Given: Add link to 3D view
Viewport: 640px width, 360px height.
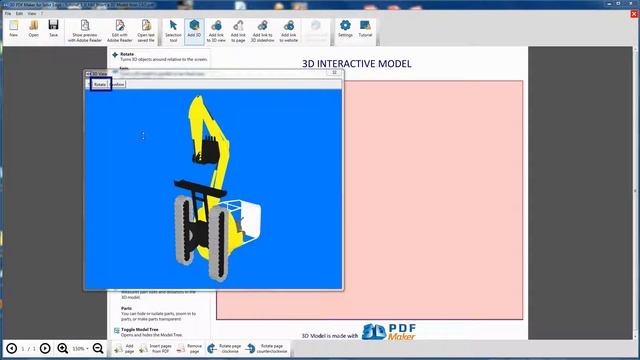Looking at the screenshot, I should (216, 31).
